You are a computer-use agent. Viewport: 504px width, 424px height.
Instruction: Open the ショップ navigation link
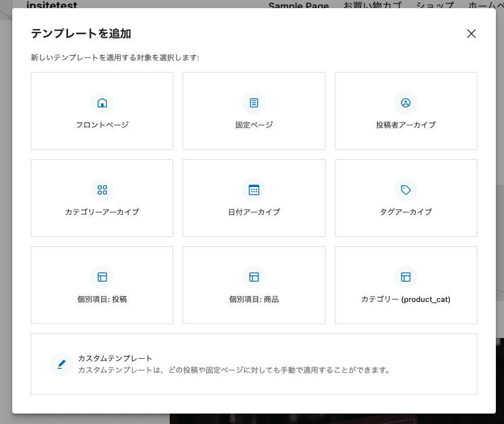(435, 6)
